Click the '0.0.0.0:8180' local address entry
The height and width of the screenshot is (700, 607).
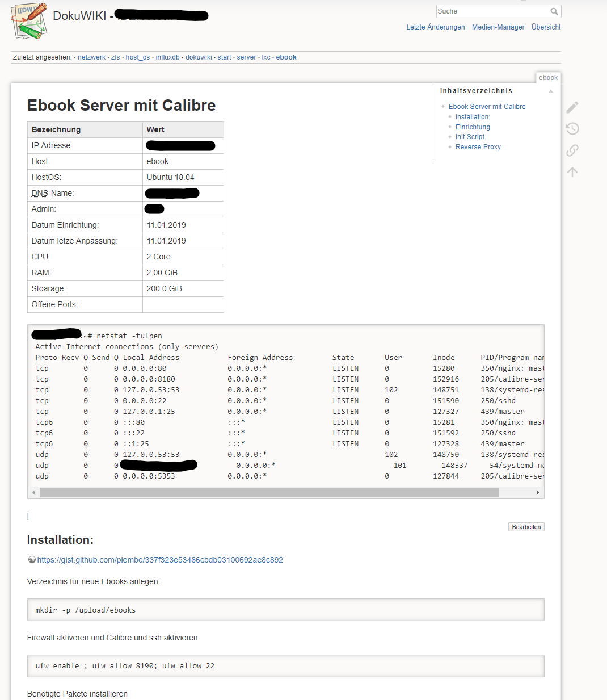(x=149, y=379)
